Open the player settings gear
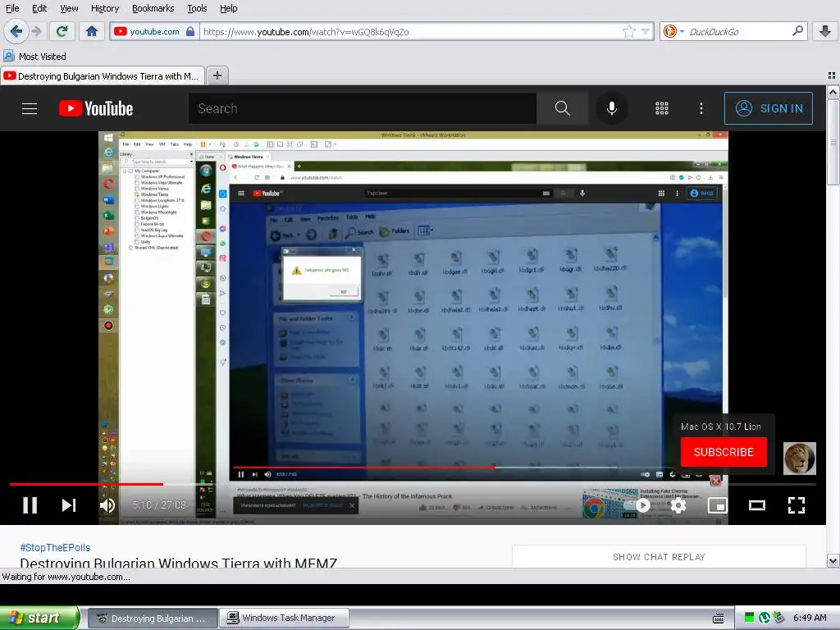This screenshot has height=630, width=840. tap(678, 505)
